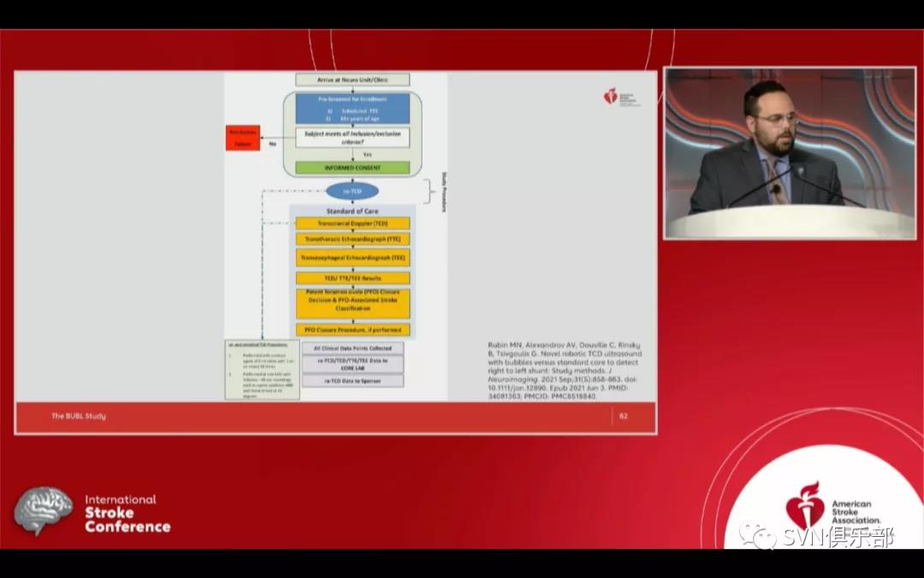Viewport: 924px width, 578px height.
Task: Click 'The BUBL Study' footer title
Action: [79, 416]
